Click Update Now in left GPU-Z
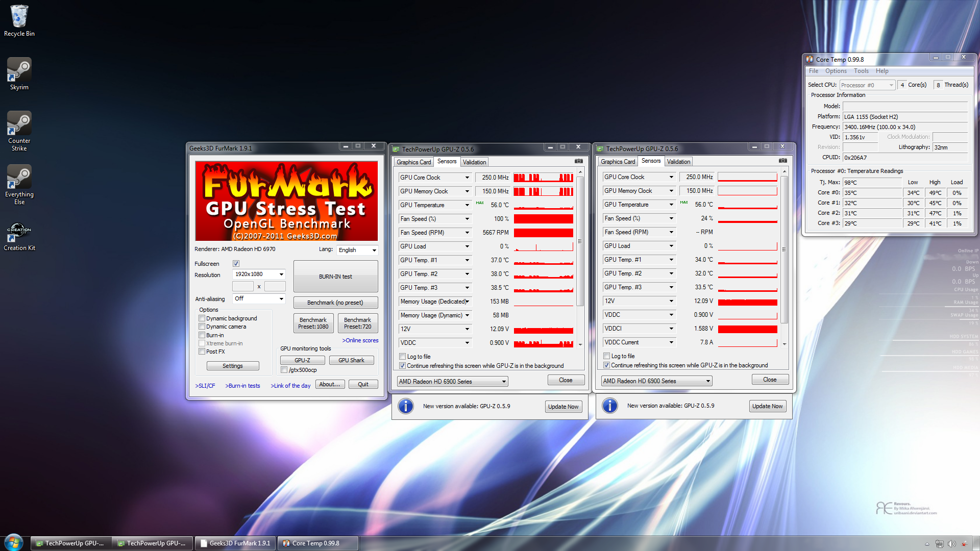Viewport: 980px width, 551px height. coord(563,407)
